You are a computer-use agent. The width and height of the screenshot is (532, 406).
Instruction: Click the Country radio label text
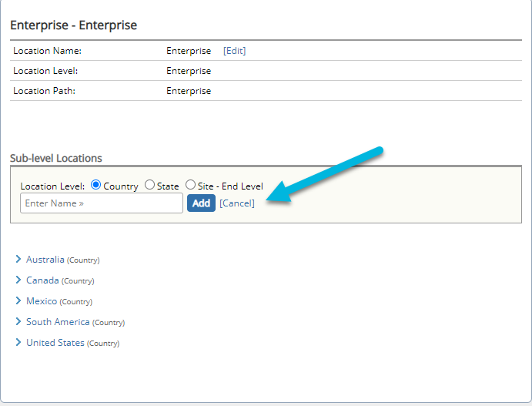121,186
